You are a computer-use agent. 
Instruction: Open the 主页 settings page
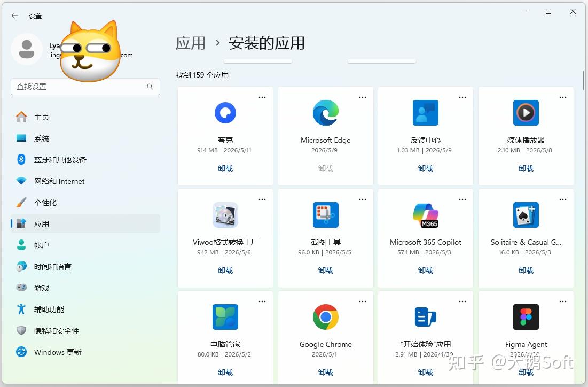(x=85, y=117)
